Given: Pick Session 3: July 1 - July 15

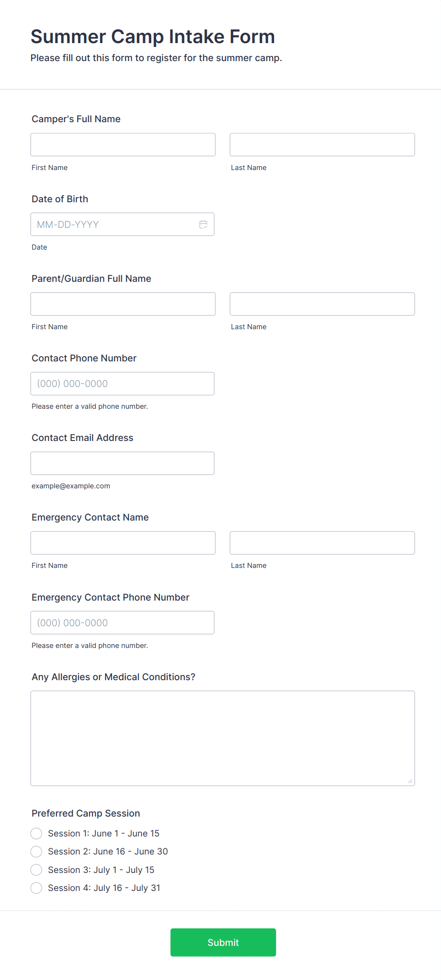Looking at the screenshot, I should (37, 870).
